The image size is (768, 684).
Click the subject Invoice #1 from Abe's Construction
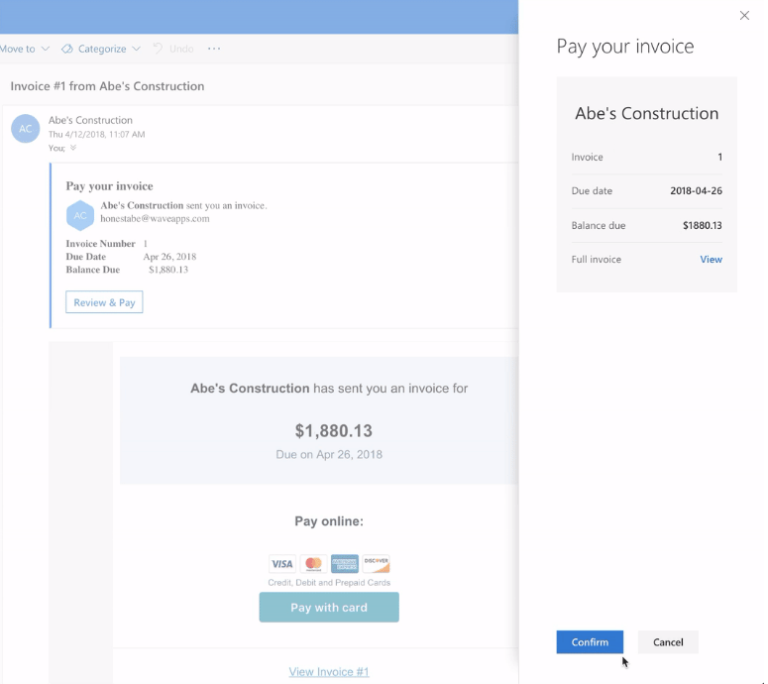[107, 86]
